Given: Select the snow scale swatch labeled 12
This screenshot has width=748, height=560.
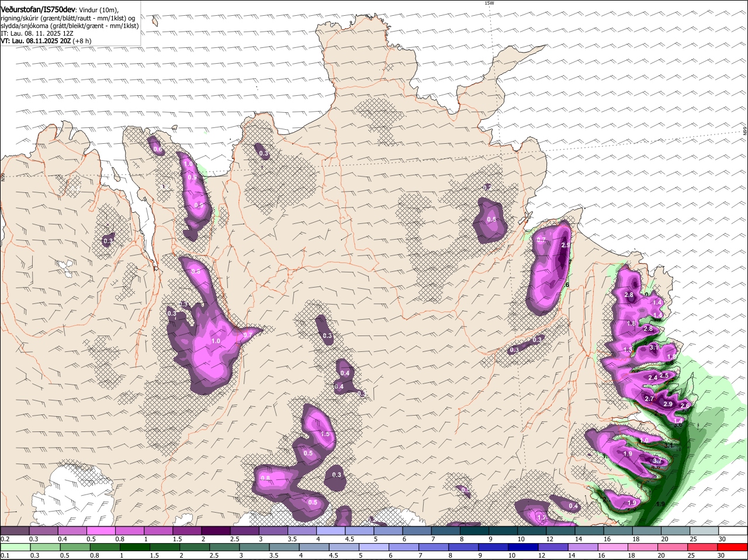Looking at the screenshot, I should coord(560,531).
